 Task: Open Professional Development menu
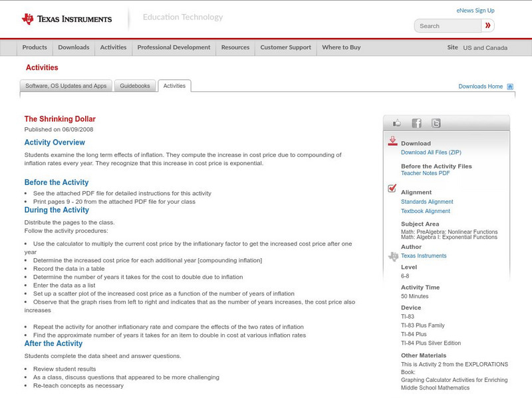click(174, 47)
